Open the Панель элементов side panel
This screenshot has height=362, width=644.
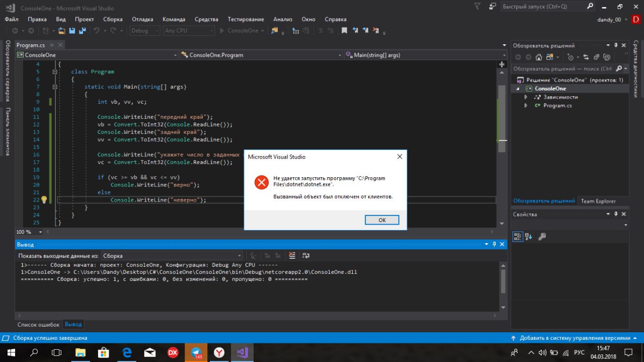[x=8, y=132]
